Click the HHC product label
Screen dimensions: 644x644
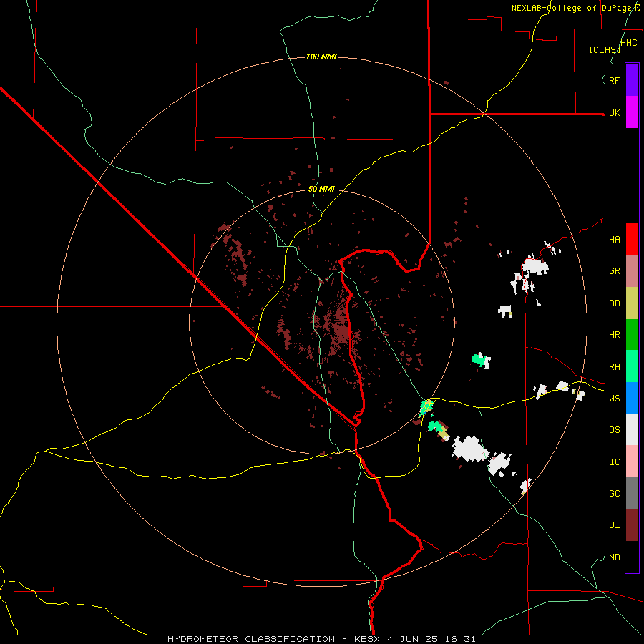click(629, 43)
